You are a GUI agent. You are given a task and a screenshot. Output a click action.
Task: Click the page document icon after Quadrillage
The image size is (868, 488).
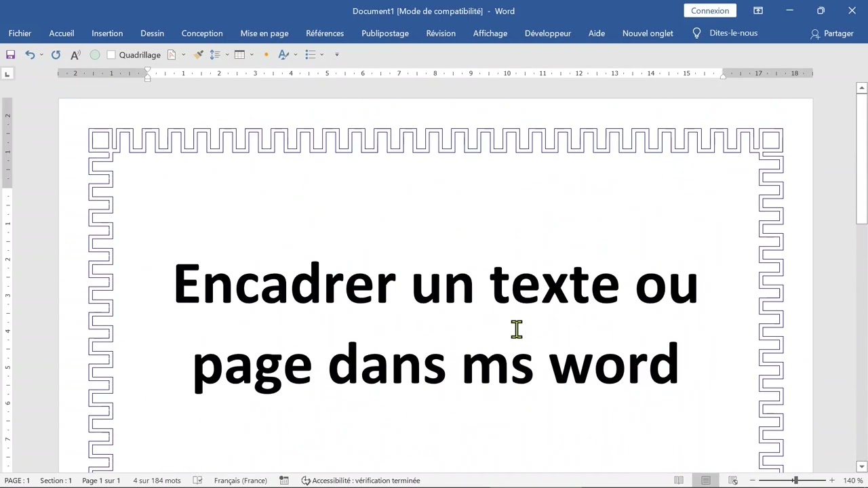(172, 55)
